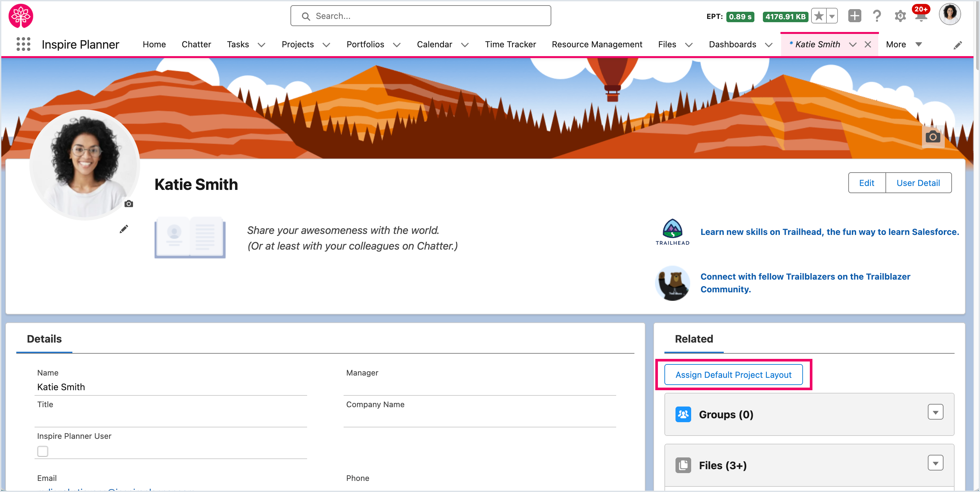Click into the global Search field

pos(420,16)
